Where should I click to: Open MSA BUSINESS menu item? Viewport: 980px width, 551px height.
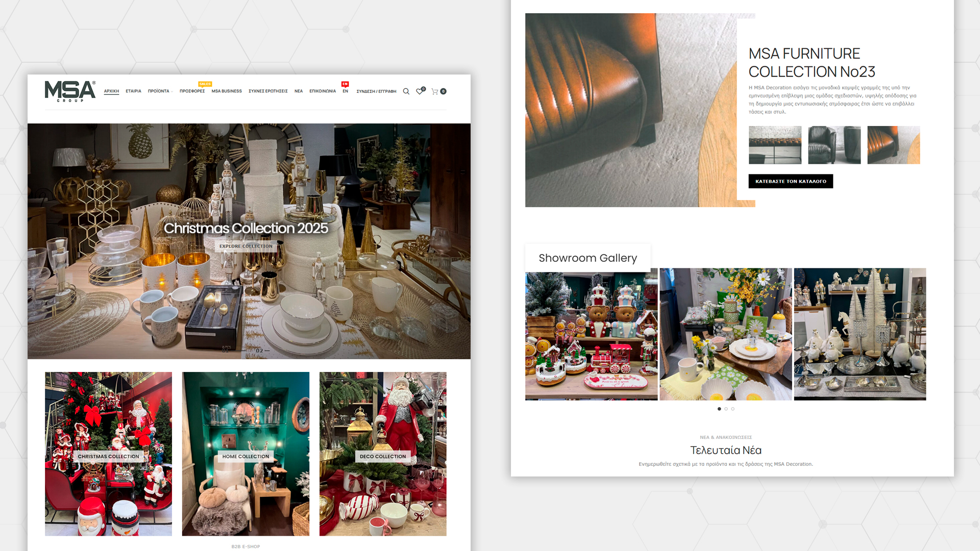(227, 91)
